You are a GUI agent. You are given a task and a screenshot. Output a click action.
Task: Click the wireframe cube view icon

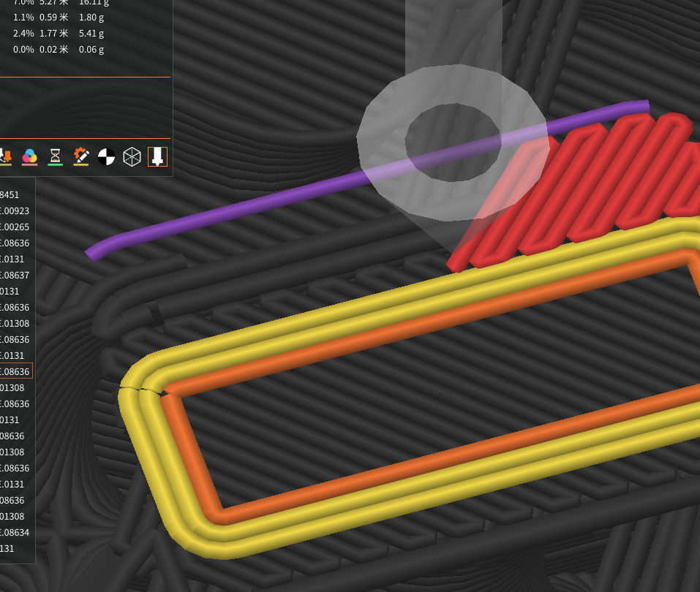(132, 156)
